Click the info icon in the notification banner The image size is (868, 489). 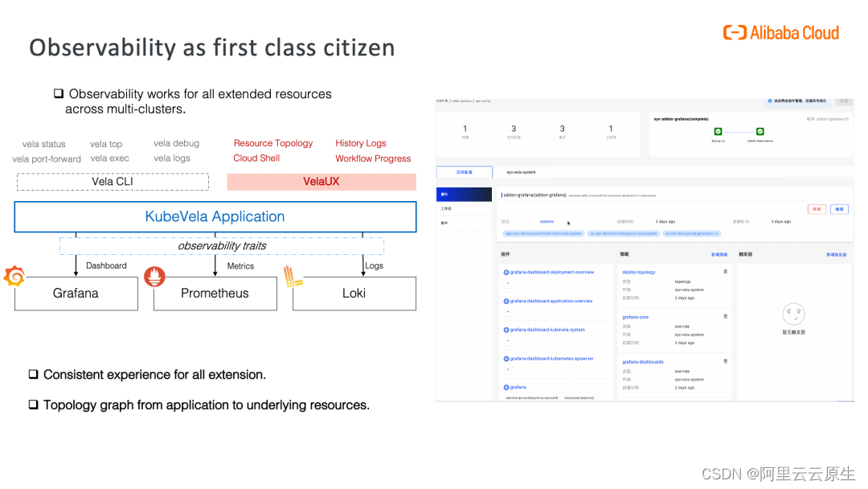coord(769,101)
